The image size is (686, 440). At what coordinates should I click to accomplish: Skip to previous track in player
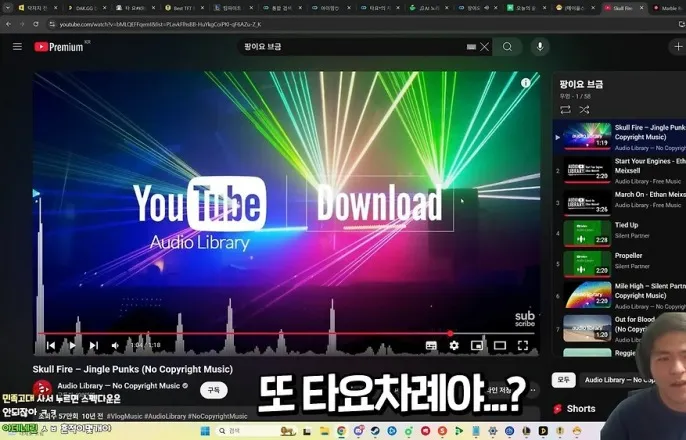(x=51, y=346)
